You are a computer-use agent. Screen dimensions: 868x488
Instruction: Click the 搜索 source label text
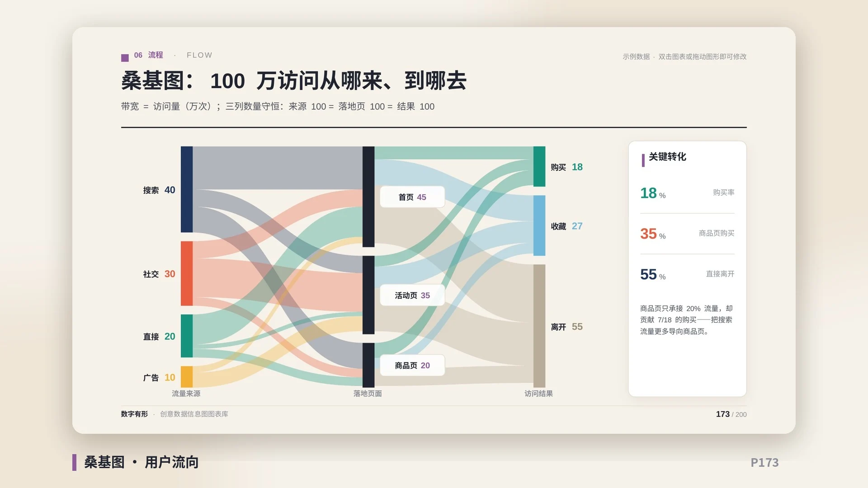(151, 190)
